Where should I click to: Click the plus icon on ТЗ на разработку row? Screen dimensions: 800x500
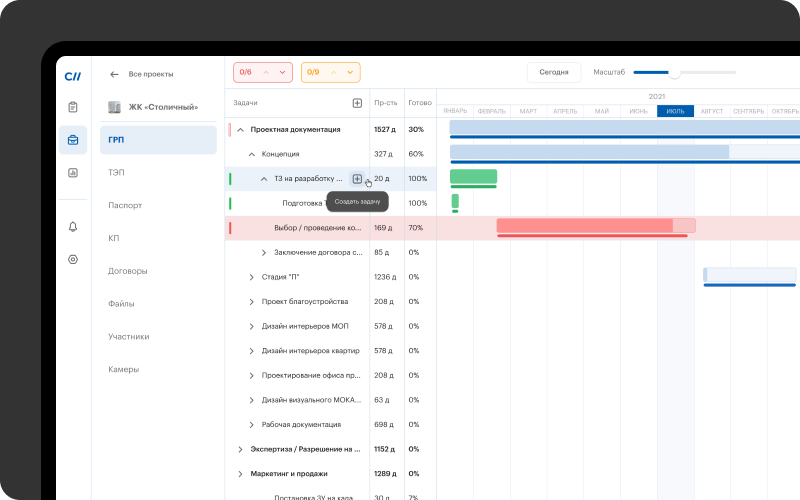(x=357, y=179)
